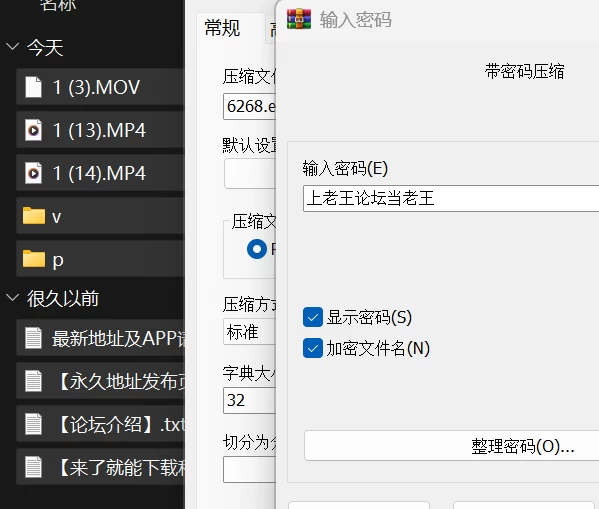Click the 整理密码(O)... button
The width and height of the screenshot is (599, 509).
[x=452, y=446]
